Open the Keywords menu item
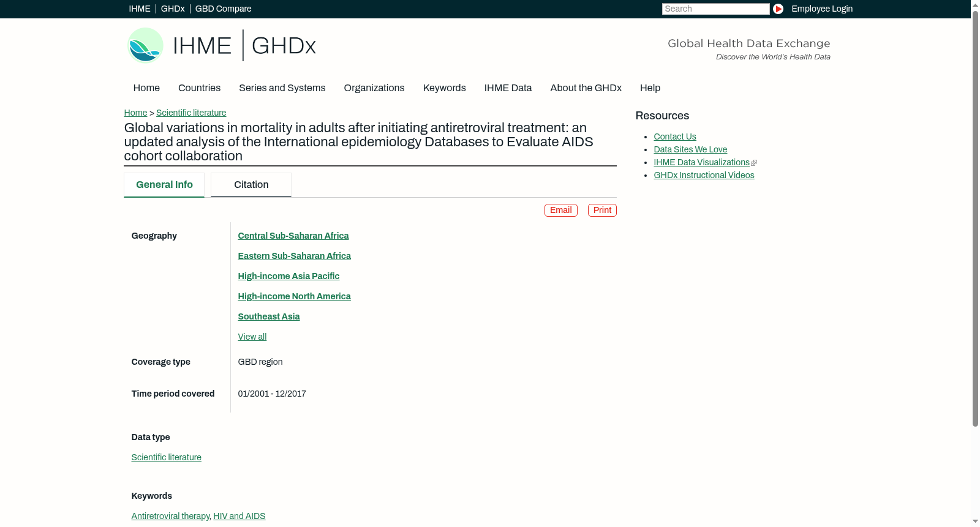The image size is (980, 527). [445, 88]
